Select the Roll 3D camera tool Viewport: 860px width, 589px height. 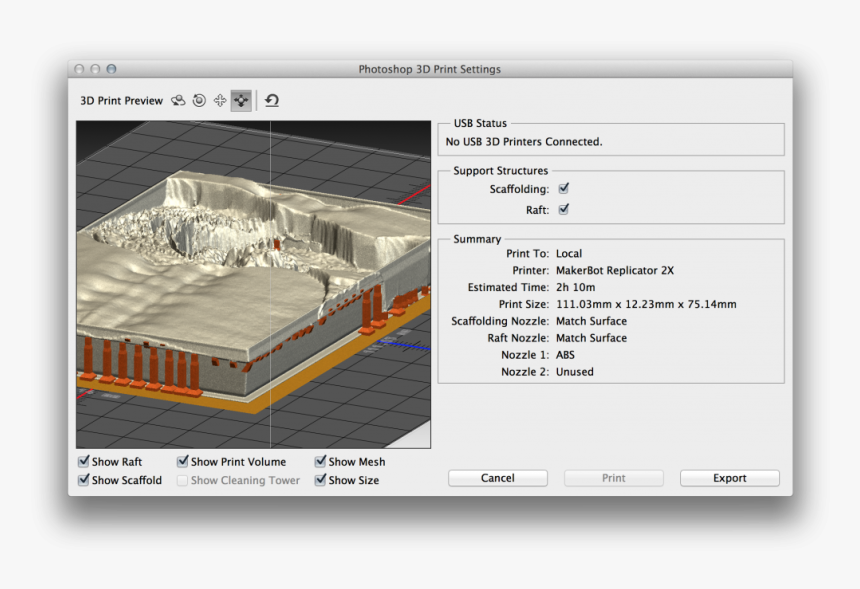(x=198, y=100)
